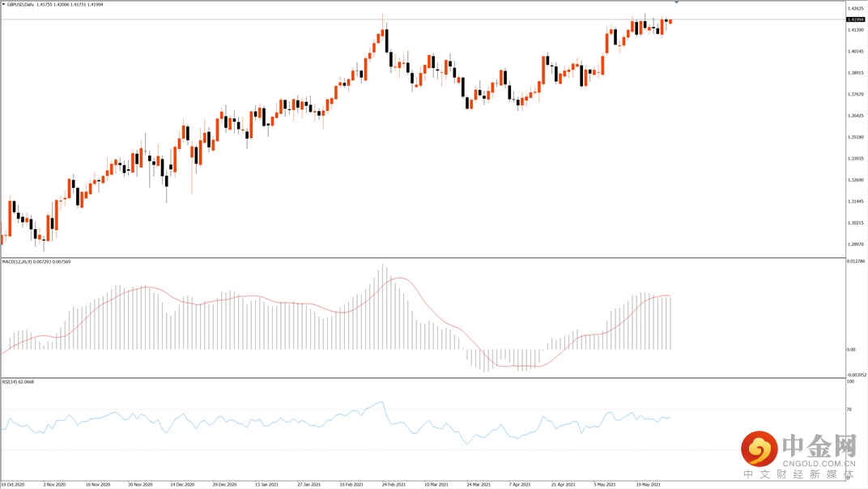Select the current price label 1.41994

(x=855, y=19)
